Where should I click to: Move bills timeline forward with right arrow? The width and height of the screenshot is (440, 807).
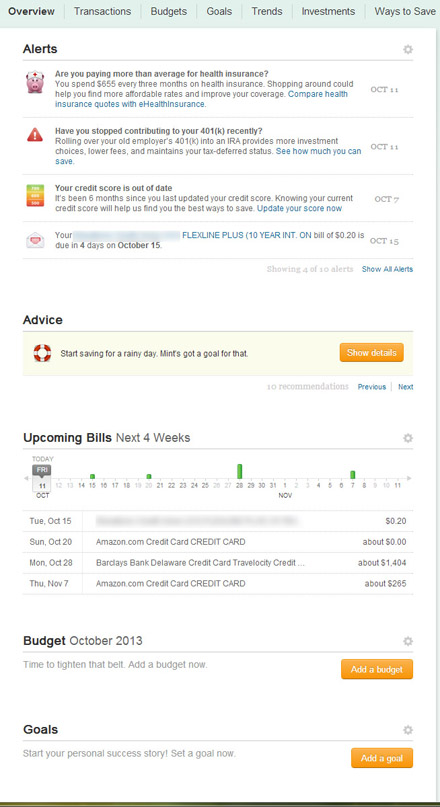pyautogui.click(x=409, y=479)
